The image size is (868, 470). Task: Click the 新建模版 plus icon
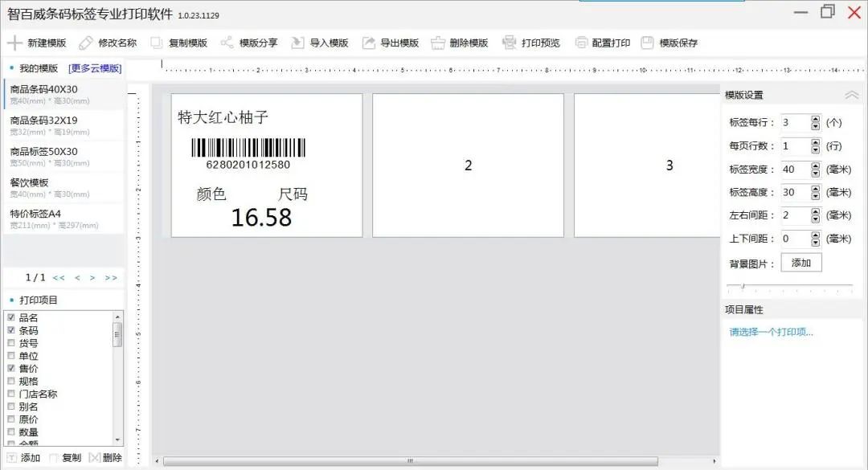click(14, 43)
